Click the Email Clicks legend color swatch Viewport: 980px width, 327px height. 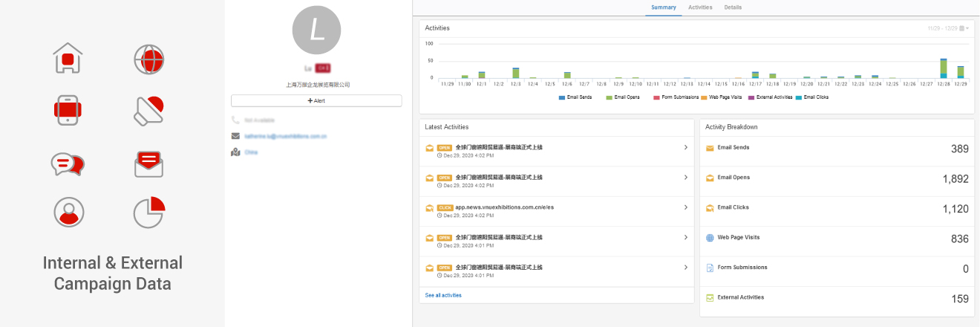pyautogui.click(x=798, y=97)
